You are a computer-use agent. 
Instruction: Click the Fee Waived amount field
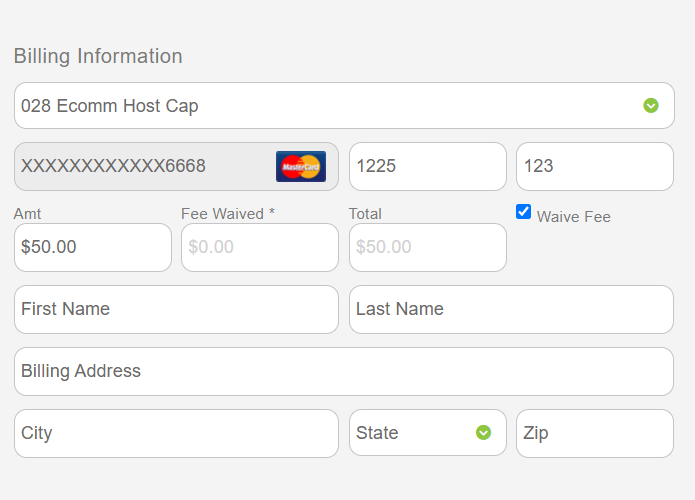(x=259, y=247)
